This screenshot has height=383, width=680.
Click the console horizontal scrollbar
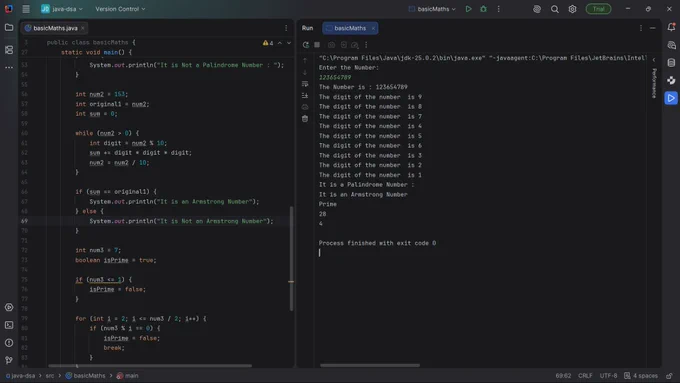(x=370, y=365)
